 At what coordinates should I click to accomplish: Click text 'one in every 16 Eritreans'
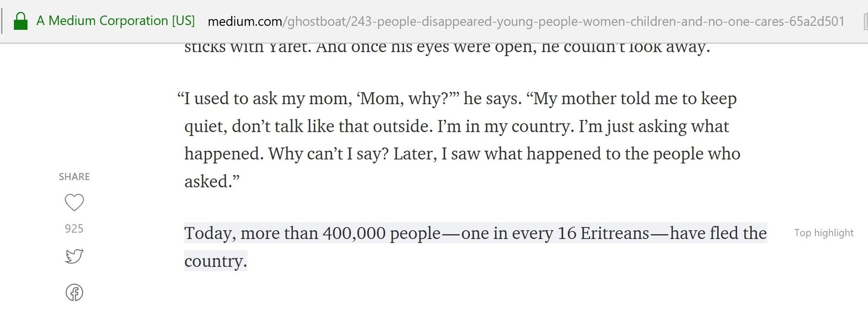tap(555, 233)
